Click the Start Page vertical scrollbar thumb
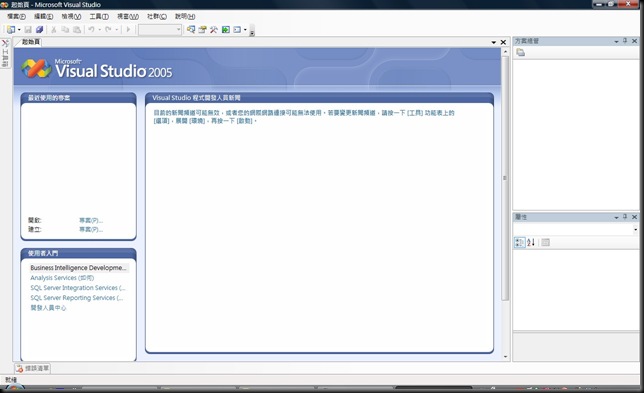 pyautogui.click(x=505, y=178)
